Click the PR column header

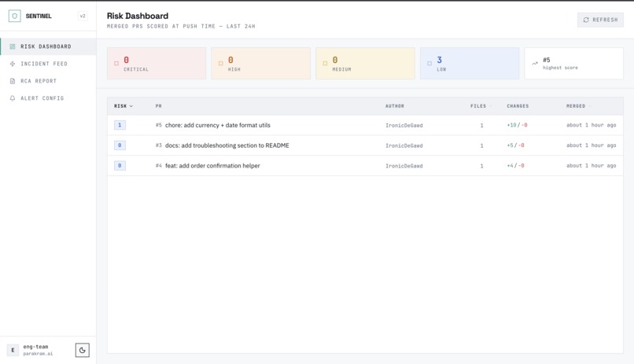159,106
